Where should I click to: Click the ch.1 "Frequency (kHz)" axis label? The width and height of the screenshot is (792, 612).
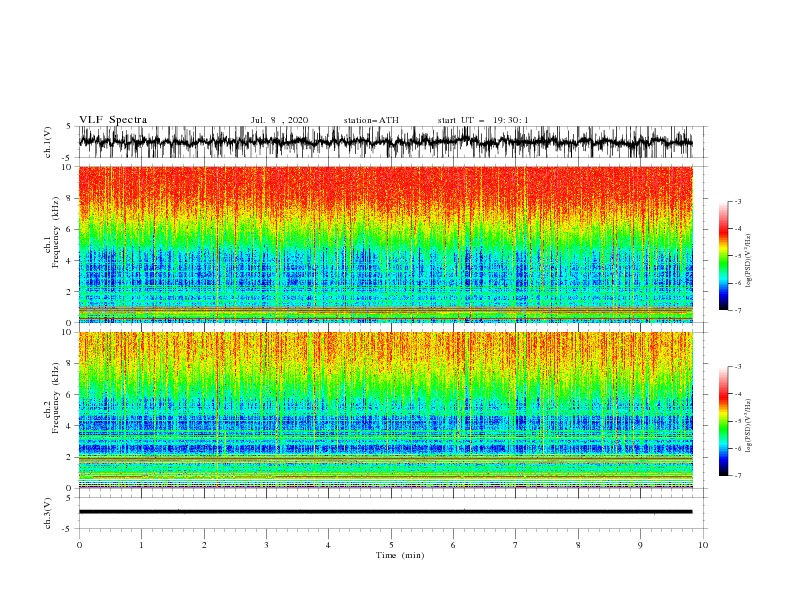point(56,232)
